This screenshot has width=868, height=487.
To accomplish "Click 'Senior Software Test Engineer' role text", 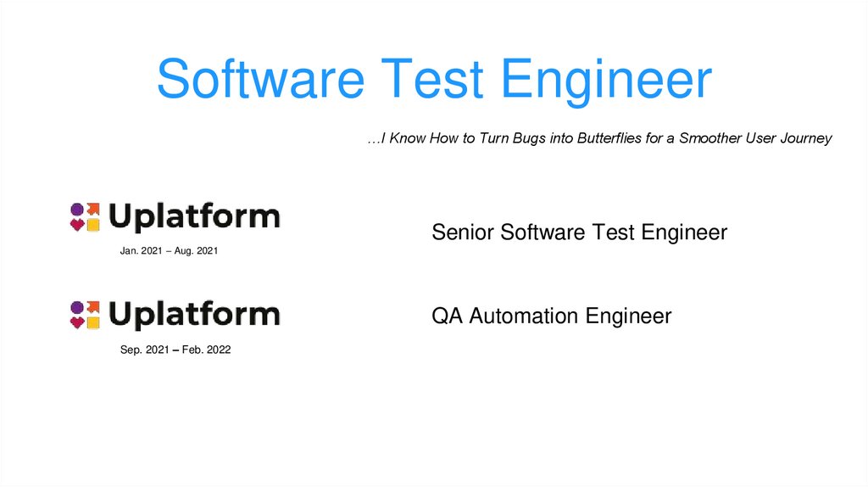I will coord(579,232).
